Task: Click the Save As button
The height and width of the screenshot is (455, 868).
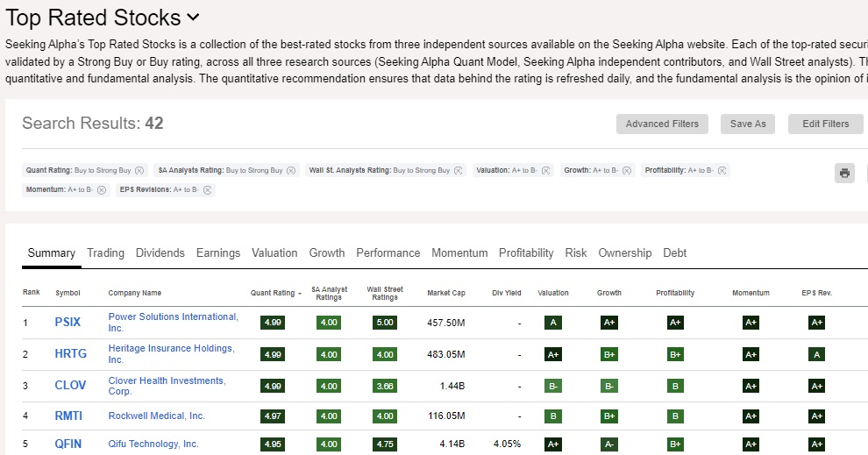Action: (x=747, y=124)
